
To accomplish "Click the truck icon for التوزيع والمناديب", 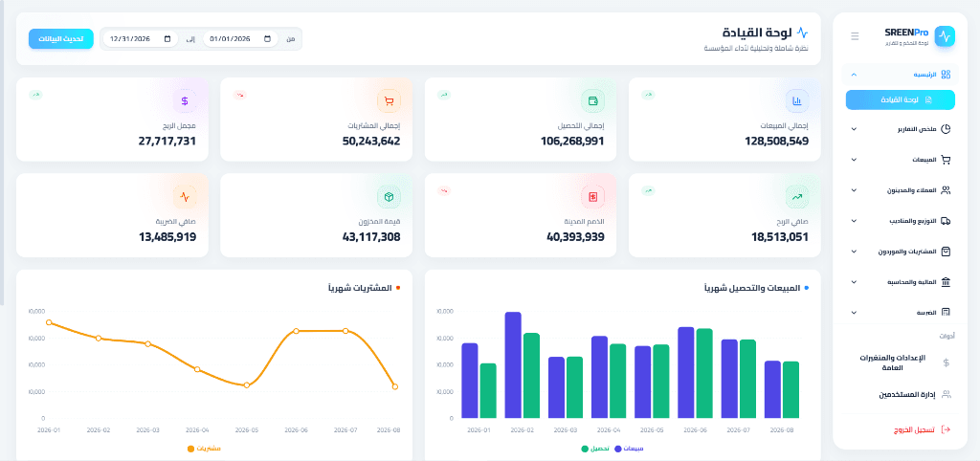I will click(946, 221).
